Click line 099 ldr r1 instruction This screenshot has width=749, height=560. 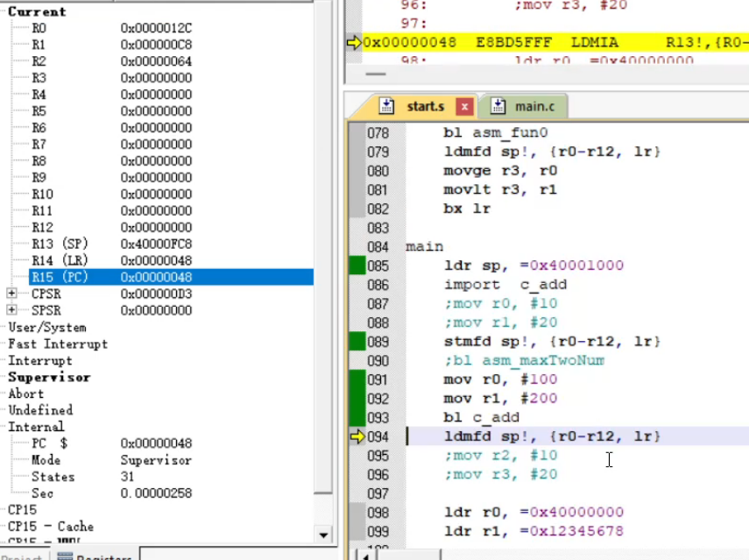click(534, 531)
